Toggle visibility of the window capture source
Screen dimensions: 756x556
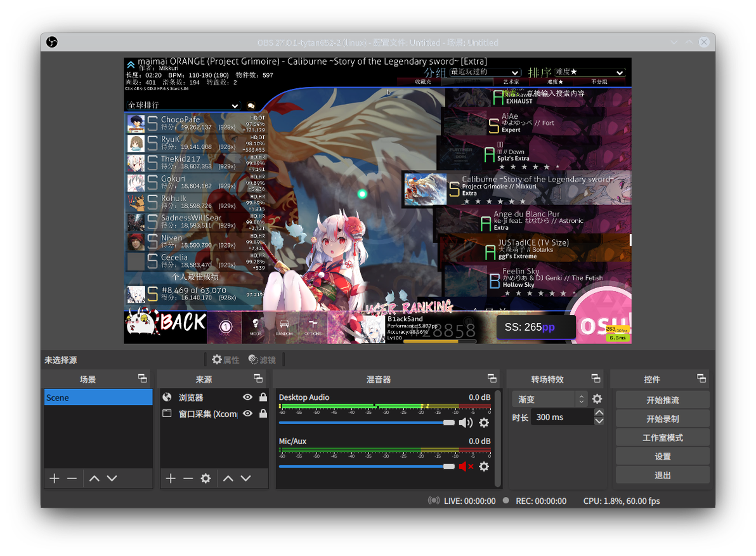(x=248, y=414)
